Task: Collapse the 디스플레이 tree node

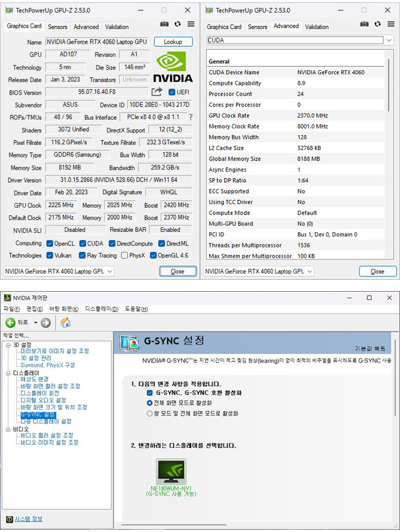Action: click(8, 373)
